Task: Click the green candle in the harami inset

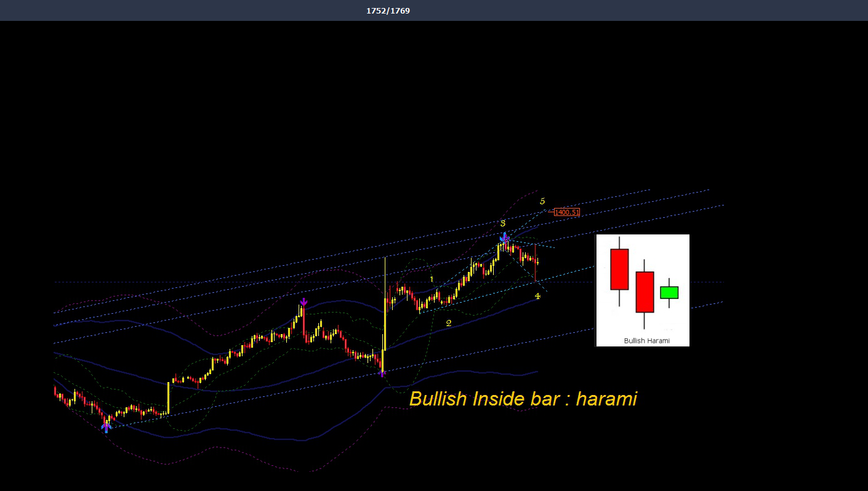Action: point(669,292)
